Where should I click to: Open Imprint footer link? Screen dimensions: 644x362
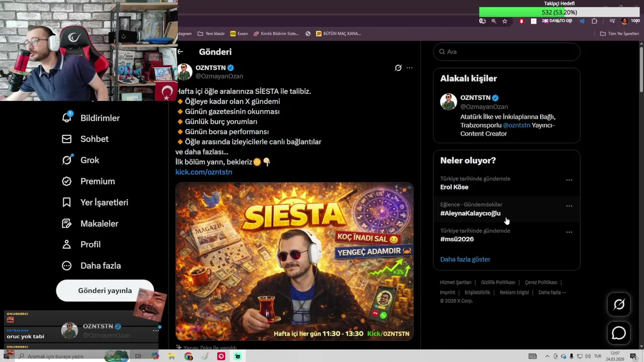447,293
